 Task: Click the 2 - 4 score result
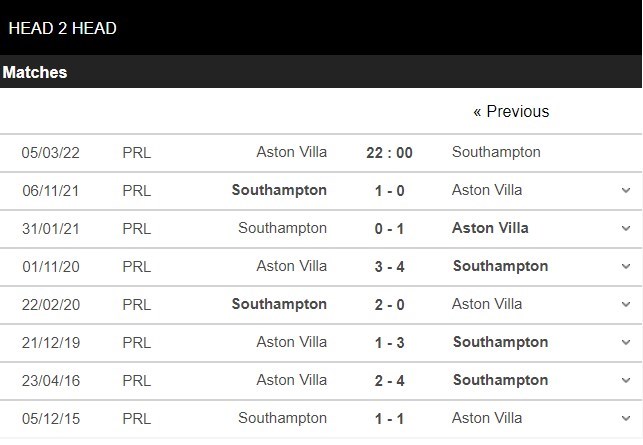tap(389, 380)
